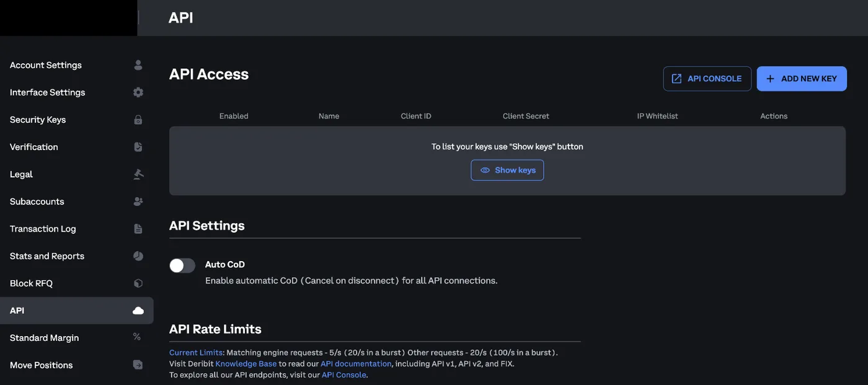Click the 'To list your keys' message
The width and height of the screenshot is (868, 385).
507,147
